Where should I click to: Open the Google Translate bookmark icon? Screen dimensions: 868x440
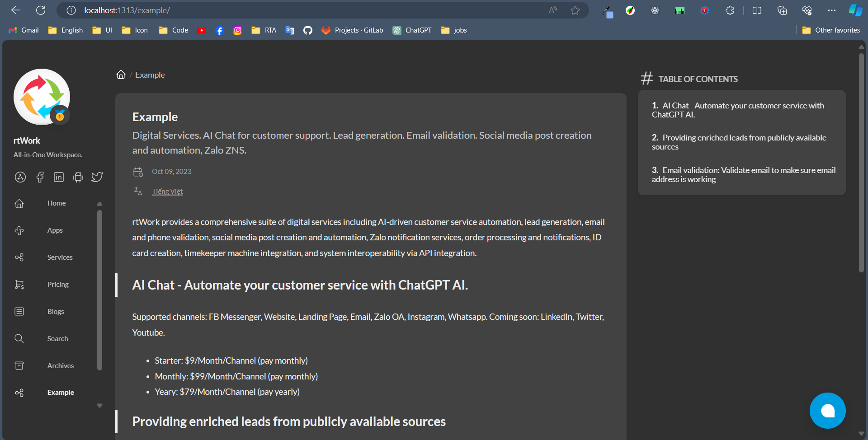click(x=290, y=30)
